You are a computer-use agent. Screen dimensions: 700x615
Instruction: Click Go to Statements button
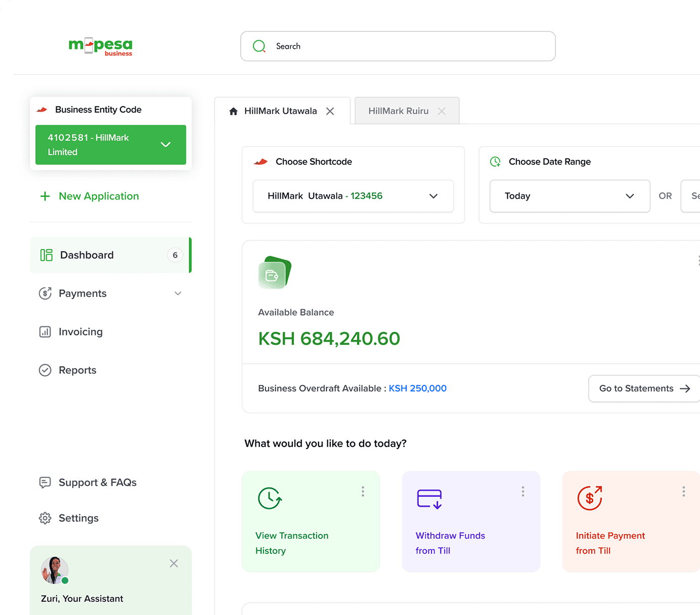pos(644,388)
